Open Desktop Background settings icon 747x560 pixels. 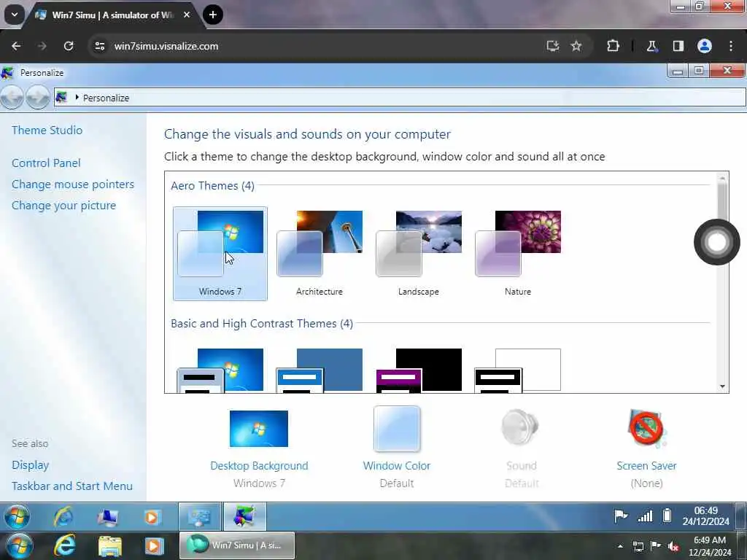[259, 429]
